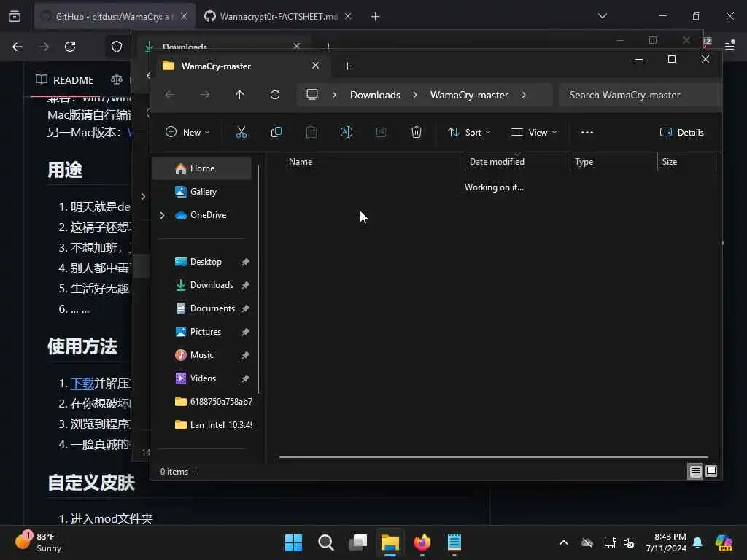Viewport: 747px width, 560px height.
Task: Sort by the Size column header
Action: click(687, 162)
